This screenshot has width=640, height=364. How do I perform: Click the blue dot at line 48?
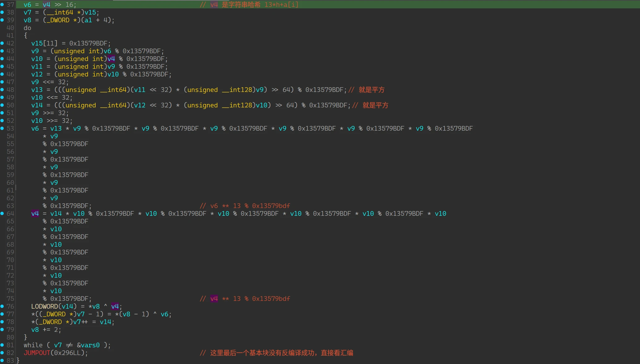click(x=2, y=89)
